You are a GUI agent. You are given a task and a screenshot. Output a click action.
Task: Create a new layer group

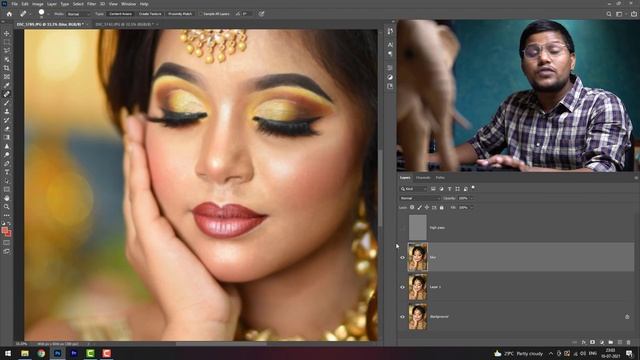(x=611, y=342)
